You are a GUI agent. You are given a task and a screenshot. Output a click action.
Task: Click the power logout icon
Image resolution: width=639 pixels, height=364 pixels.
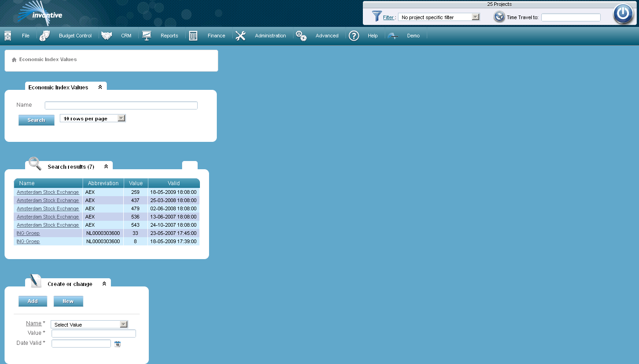point(623,14)
